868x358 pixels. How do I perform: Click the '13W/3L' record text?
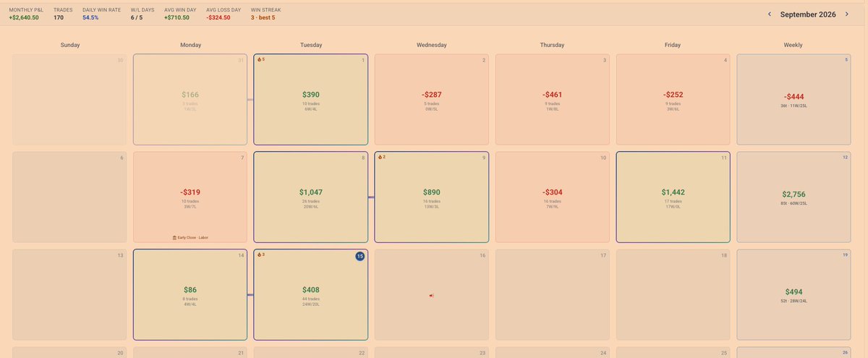(432, 206)
